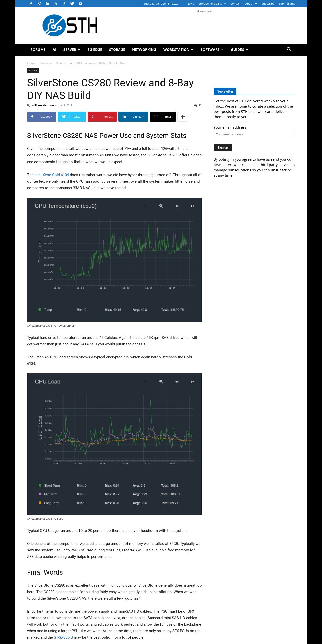This screenshot has height=644, width=322.
Task: Toggle the Short Term series legend
Action: click(x=49, y=485)
